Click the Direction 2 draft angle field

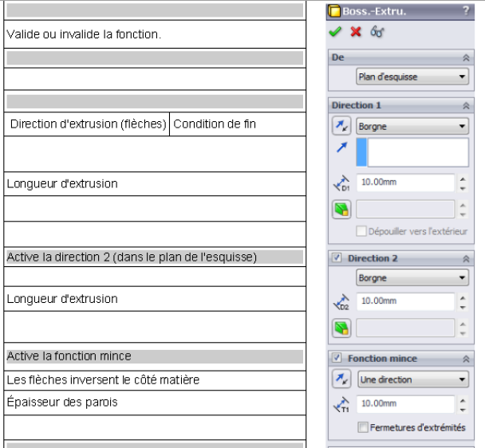click(405, 328)
